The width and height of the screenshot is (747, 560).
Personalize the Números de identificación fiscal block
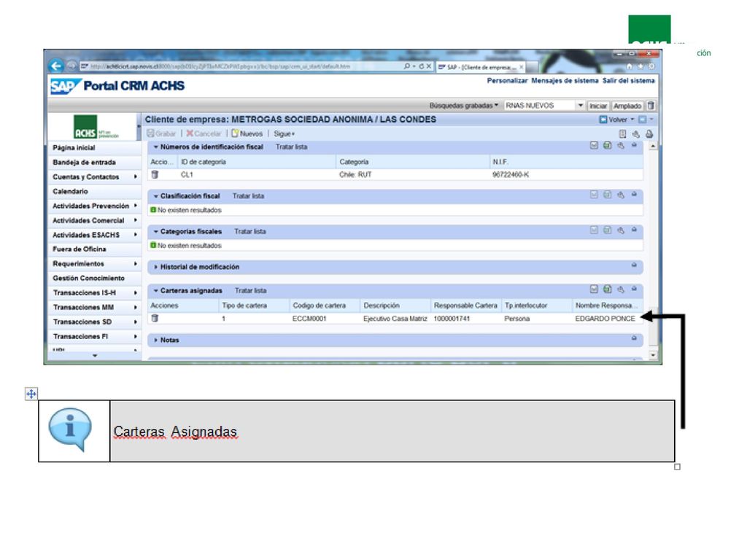tap(620, 146)
